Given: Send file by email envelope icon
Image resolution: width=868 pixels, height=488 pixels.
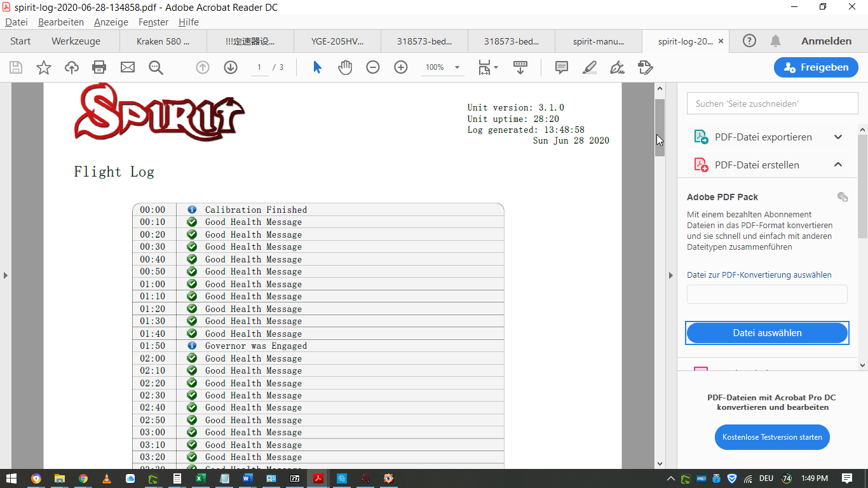Looking at the screenshot, I should [128, 67].
